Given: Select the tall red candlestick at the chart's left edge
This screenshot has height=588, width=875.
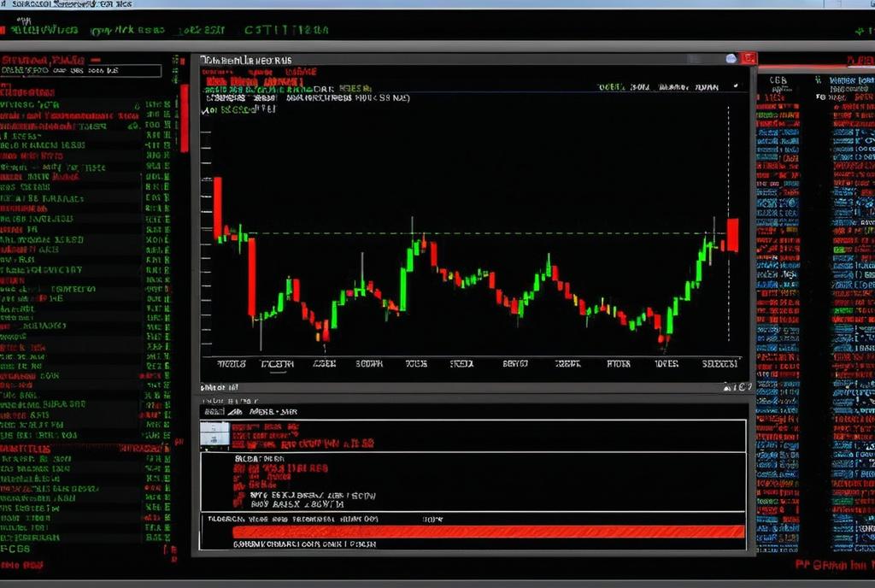Looking at the screenshot, I should tap(218, 208).
